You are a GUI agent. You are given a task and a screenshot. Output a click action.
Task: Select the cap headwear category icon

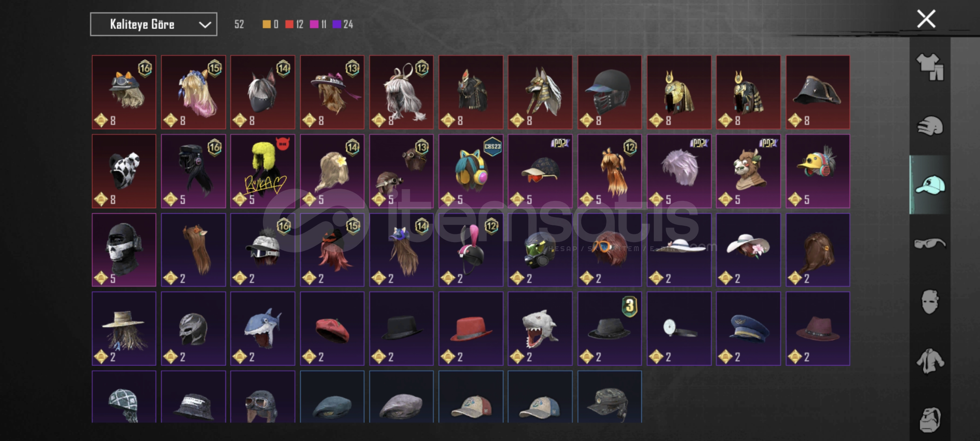930,185
